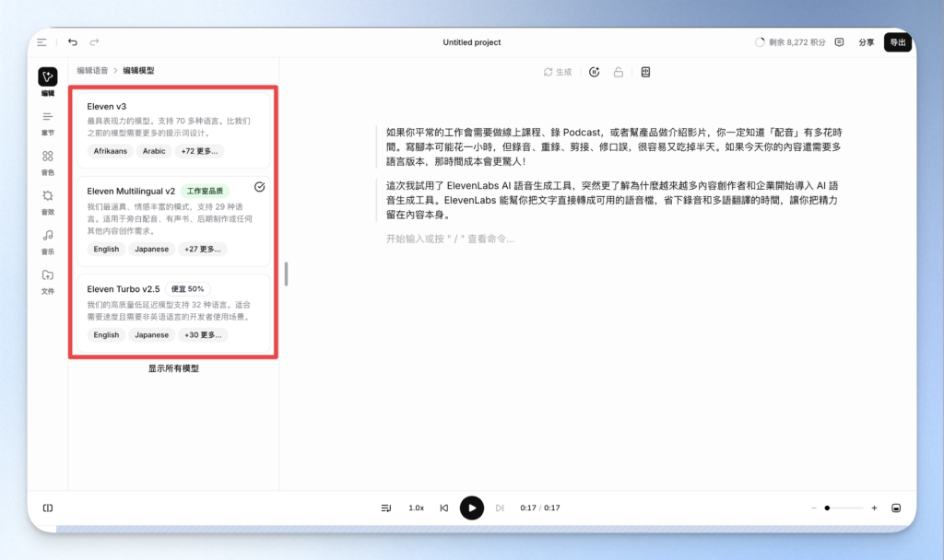The image size is (944, 560).
Task: Click the 生成 regenerate button
Action: [x=558, y=72]
